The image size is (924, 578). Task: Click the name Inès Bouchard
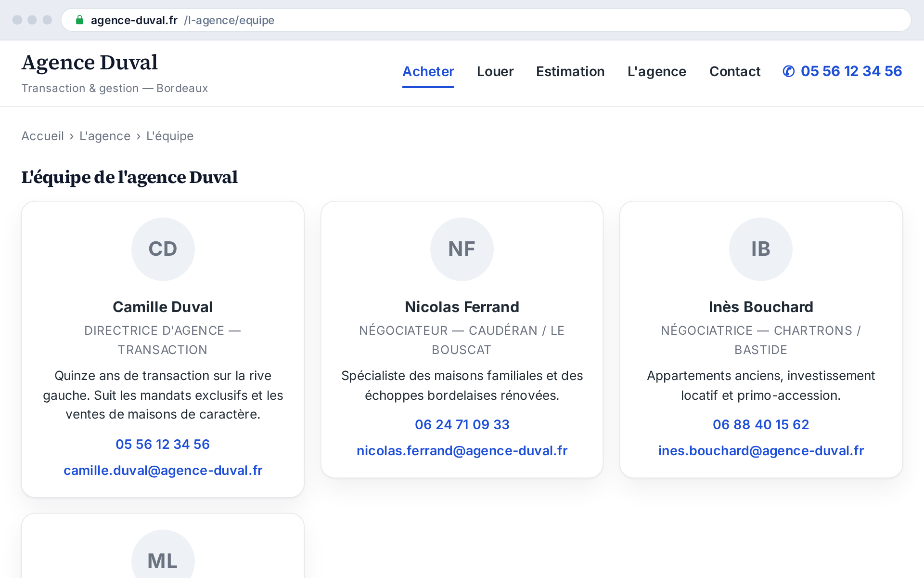click(761, 307)
